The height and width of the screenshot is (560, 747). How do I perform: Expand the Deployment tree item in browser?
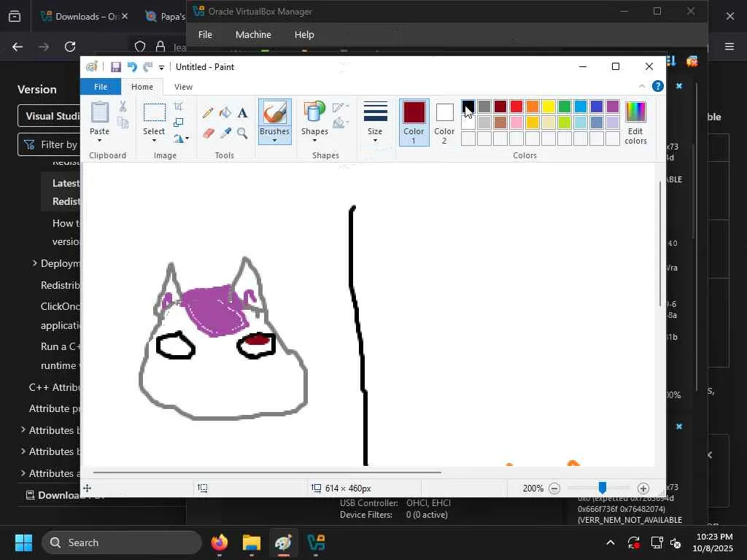tap(34, 263)
